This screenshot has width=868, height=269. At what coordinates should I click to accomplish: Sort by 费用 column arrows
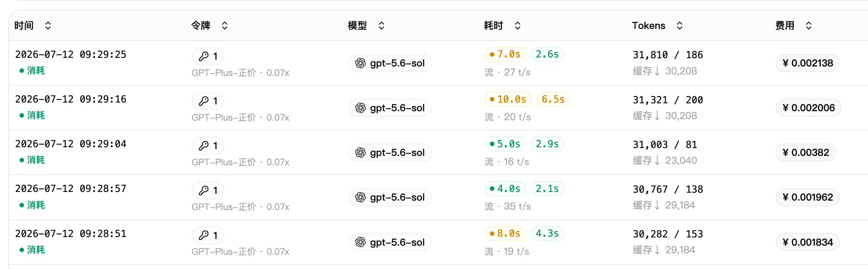[x=809, y=26]
